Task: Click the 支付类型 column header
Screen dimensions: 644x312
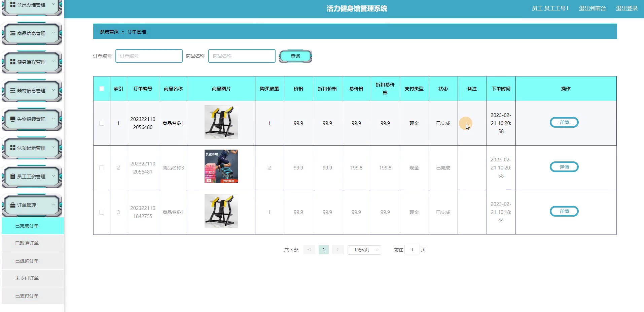Action: (414, 89)
